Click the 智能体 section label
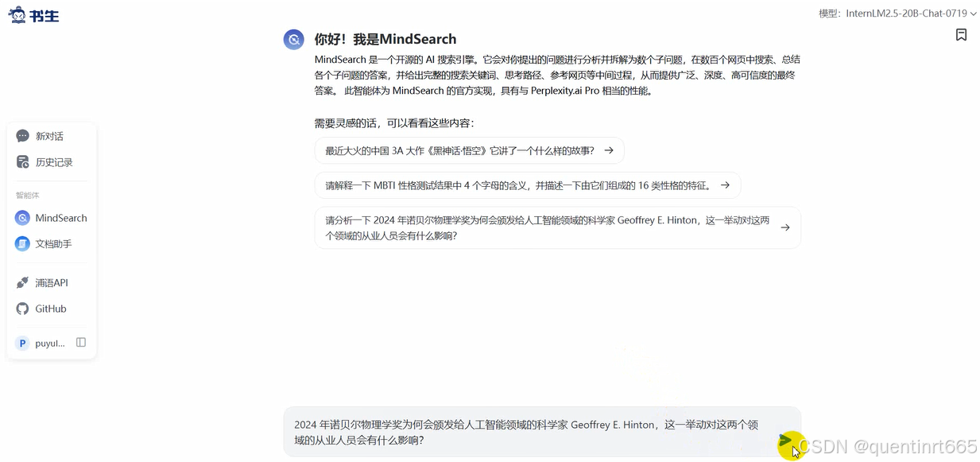The width and height of the screenshot is (980, 462). 28,195
